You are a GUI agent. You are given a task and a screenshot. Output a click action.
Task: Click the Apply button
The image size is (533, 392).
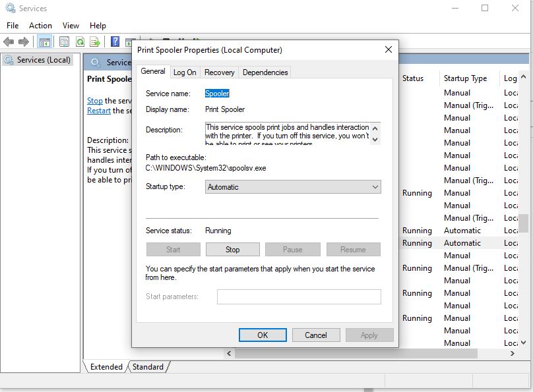click(x=369, y=335)
